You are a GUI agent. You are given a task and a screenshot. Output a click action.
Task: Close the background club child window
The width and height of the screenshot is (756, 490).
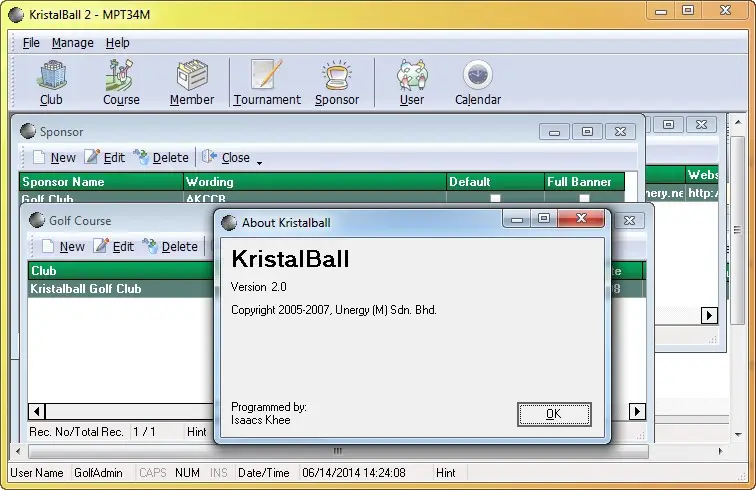pos(702,124)
